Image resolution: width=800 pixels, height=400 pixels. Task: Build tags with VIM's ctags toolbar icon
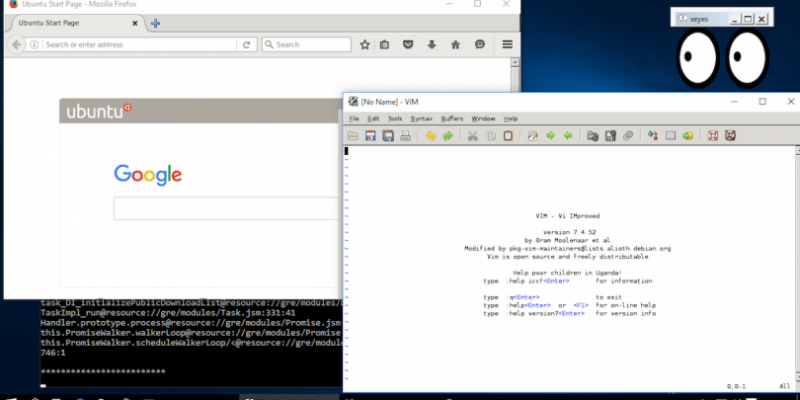(670, 136)
